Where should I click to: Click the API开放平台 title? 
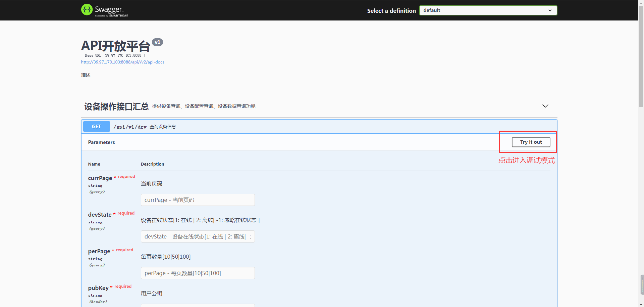[116, 46]
